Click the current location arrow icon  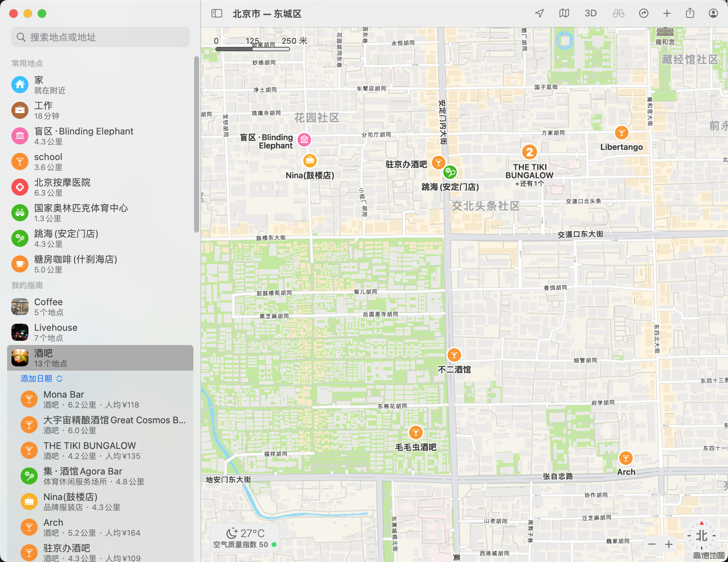coord(540,14)
